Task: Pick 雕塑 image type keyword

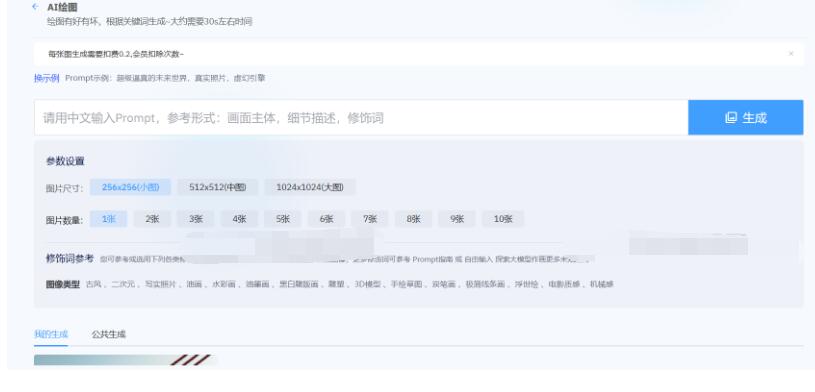Action: 336,284
